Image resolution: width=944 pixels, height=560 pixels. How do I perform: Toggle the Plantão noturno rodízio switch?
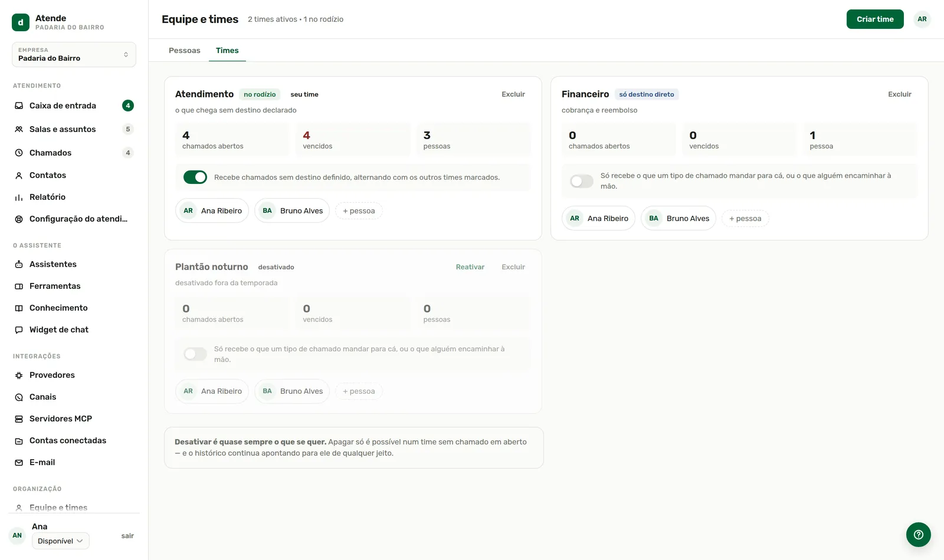[195, 354]
